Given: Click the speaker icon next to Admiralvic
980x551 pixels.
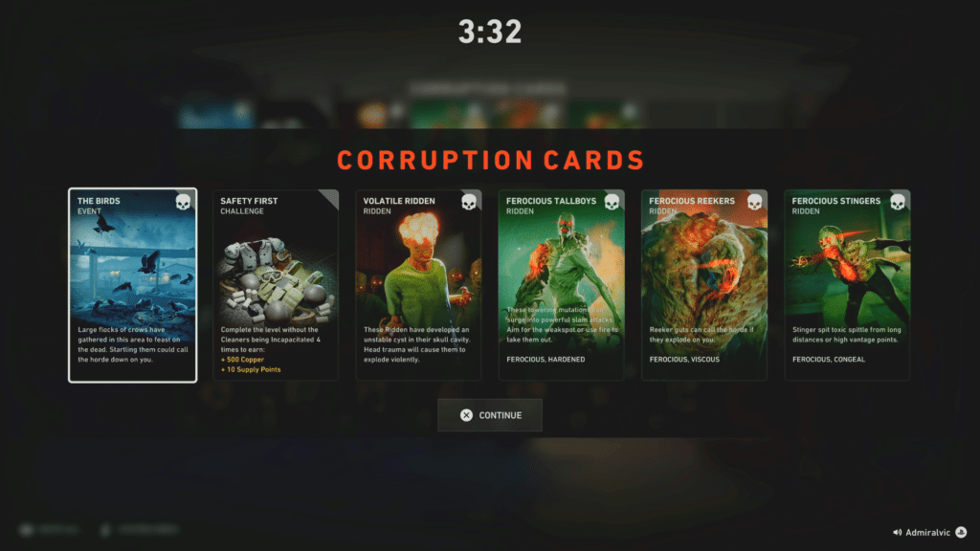Looking at the screenshot, I should [897, 533].
